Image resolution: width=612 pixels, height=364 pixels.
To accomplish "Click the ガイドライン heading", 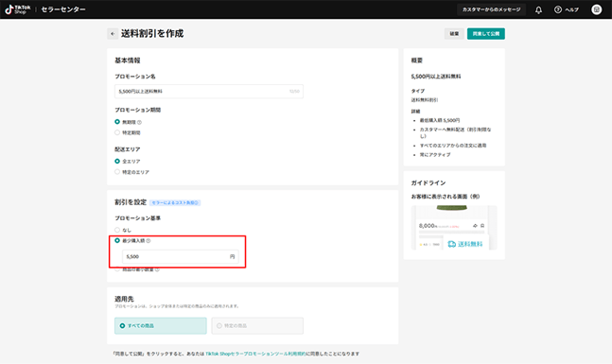I will (428, 183).
